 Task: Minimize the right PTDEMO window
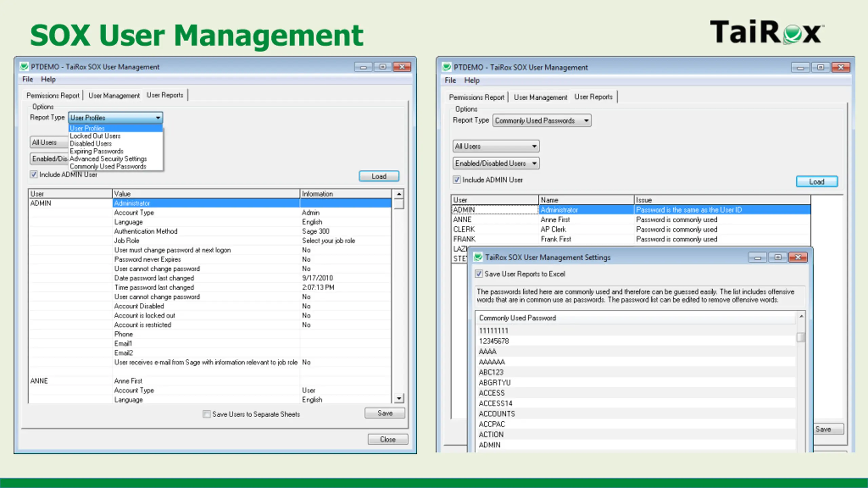point(801,67)
